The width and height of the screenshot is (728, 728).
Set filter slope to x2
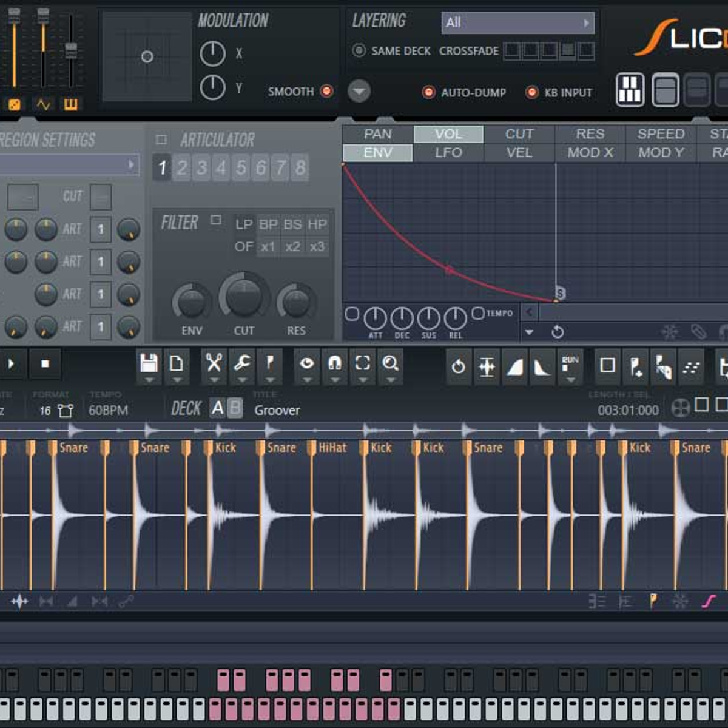coord(292,247)
